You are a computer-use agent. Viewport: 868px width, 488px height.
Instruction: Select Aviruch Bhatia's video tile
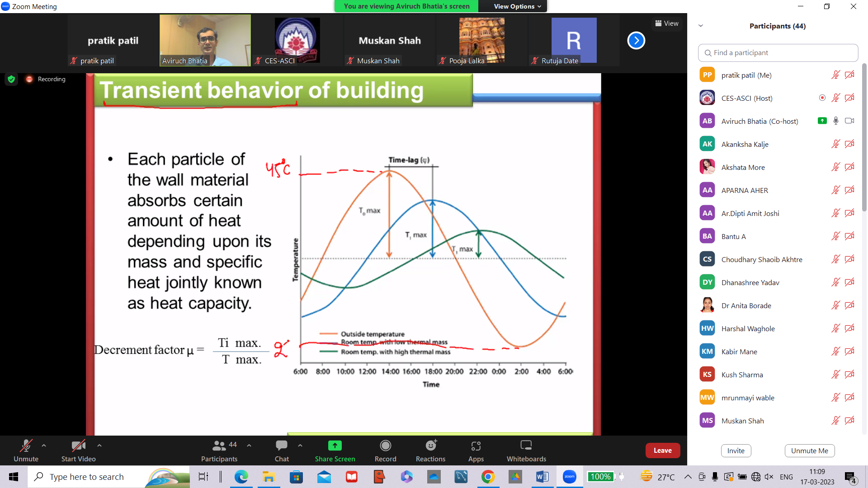click(205, 40)
